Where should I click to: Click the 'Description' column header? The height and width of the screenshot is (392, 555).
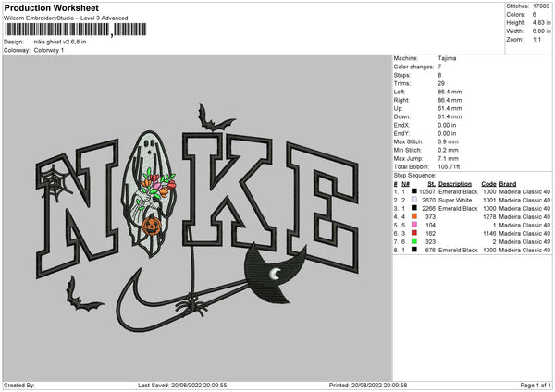455,184
